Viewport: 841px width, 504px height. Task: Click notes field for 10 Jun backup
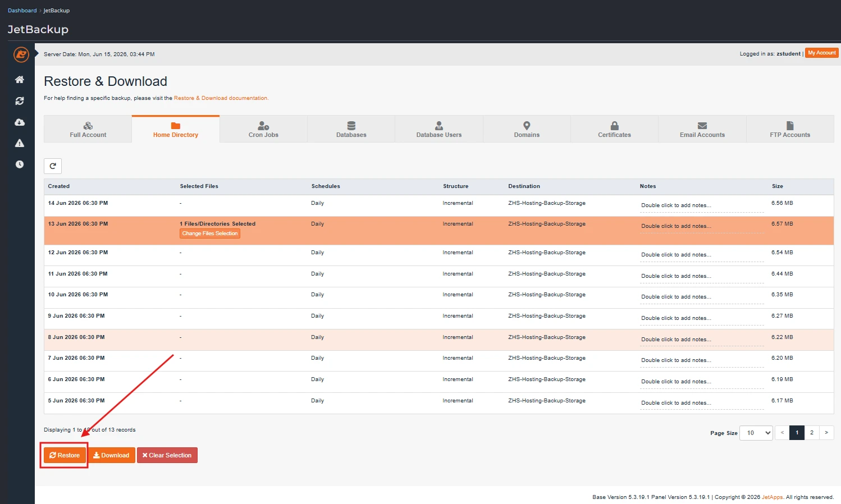pyautogui.click(x=702, y=297)
